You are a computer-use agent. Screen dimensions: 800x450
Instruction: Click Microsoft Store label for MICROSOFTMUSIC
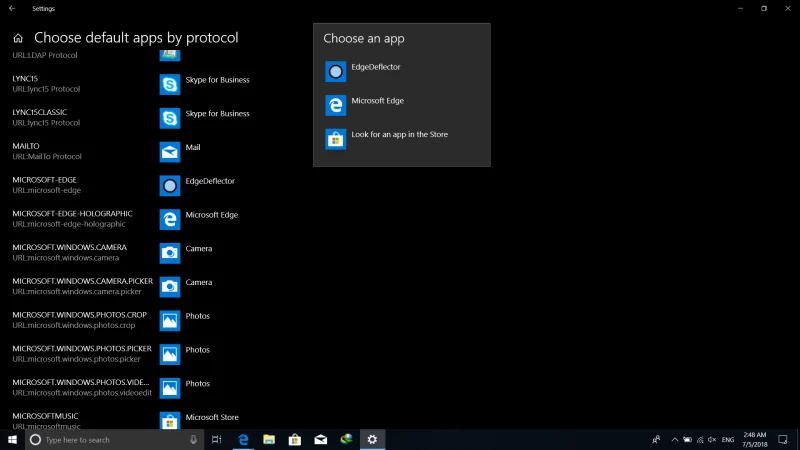[212, 417]
